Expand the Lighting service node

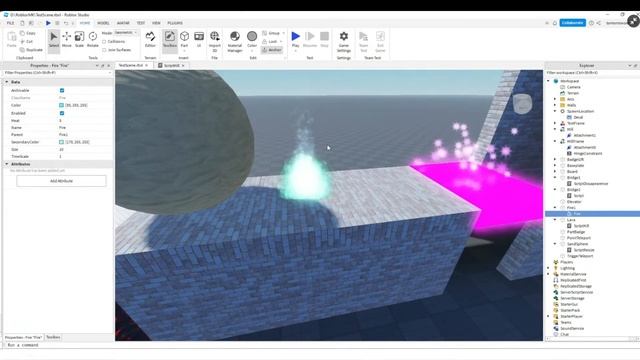[549, 268]
